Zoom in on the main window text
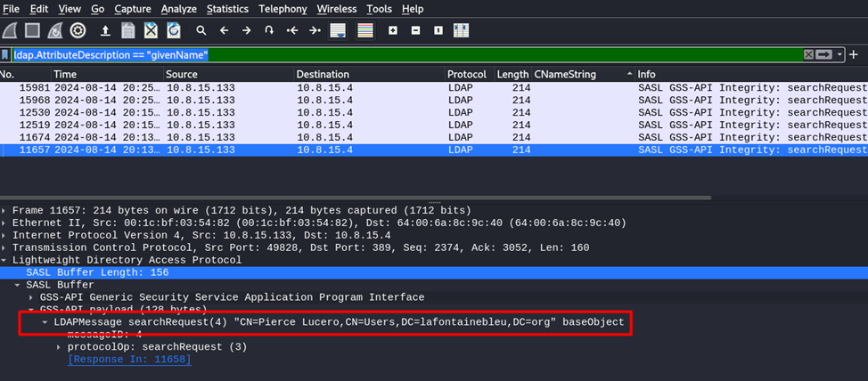The height and width of the screenshot is (381, 868). click(393, 31)
